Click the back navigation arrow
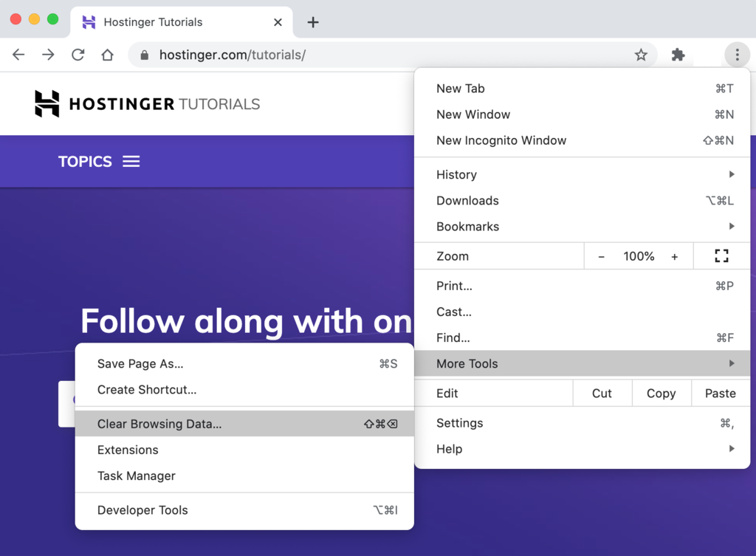Viewport: 756px width, 556px height. point(18,54)
